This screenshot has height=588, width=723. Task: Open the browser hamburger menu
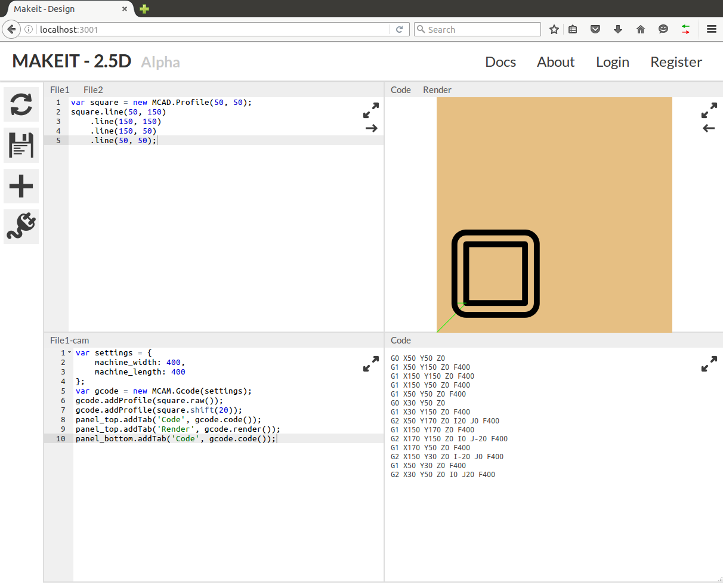pyautogui.click(x=712, y=29)
